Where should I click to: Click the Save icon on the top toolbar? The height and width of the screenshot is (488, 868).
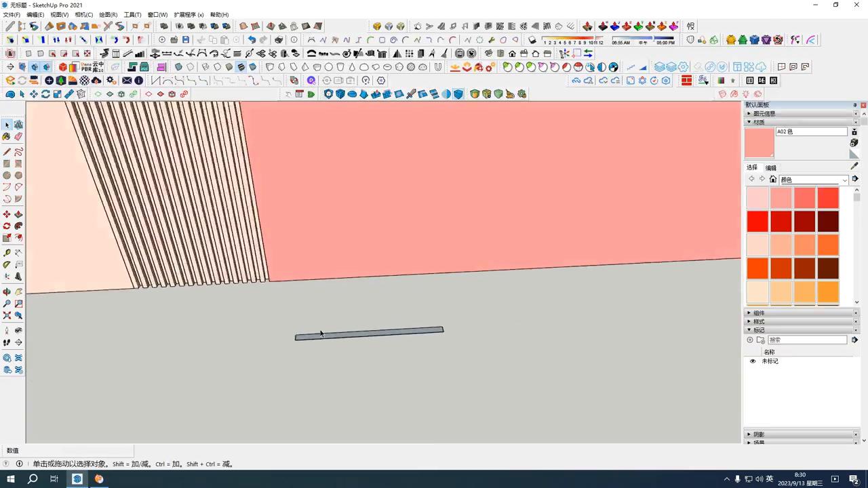tap(186, 39)
